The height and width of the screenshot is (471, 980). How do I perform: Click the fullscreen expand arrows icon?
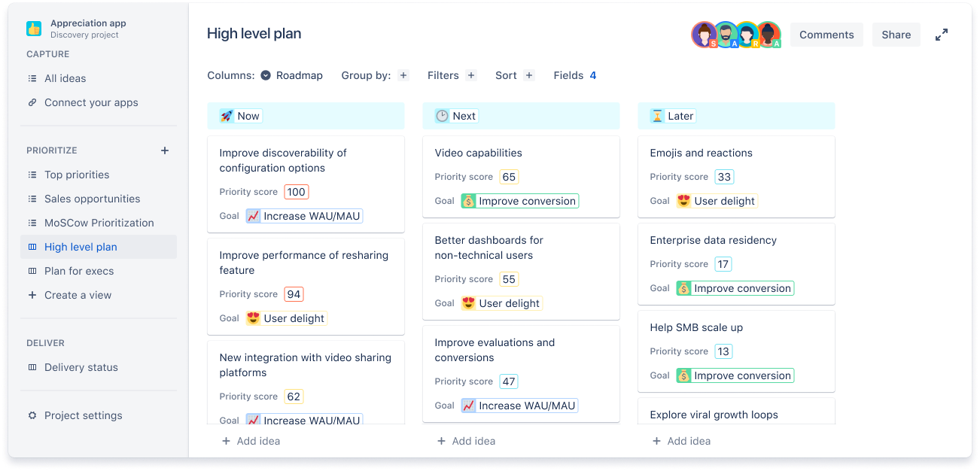pos(941,35)
